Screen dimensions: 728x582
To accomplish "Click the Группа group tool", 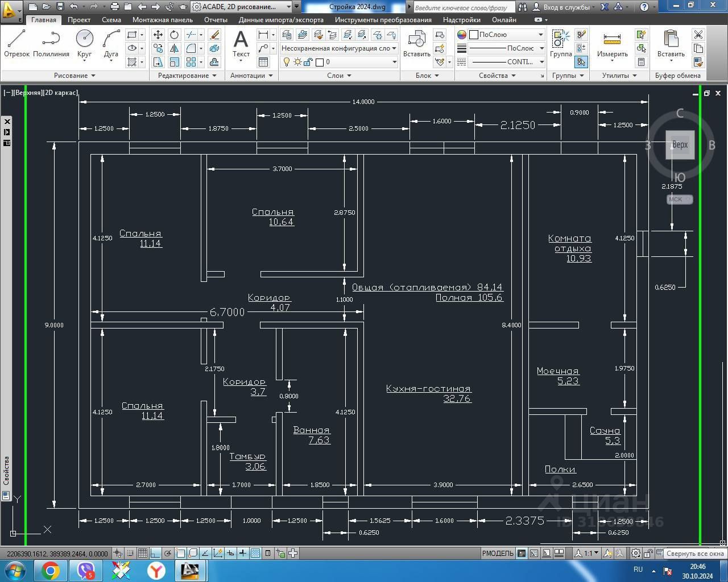I will (x=561, y=44).
